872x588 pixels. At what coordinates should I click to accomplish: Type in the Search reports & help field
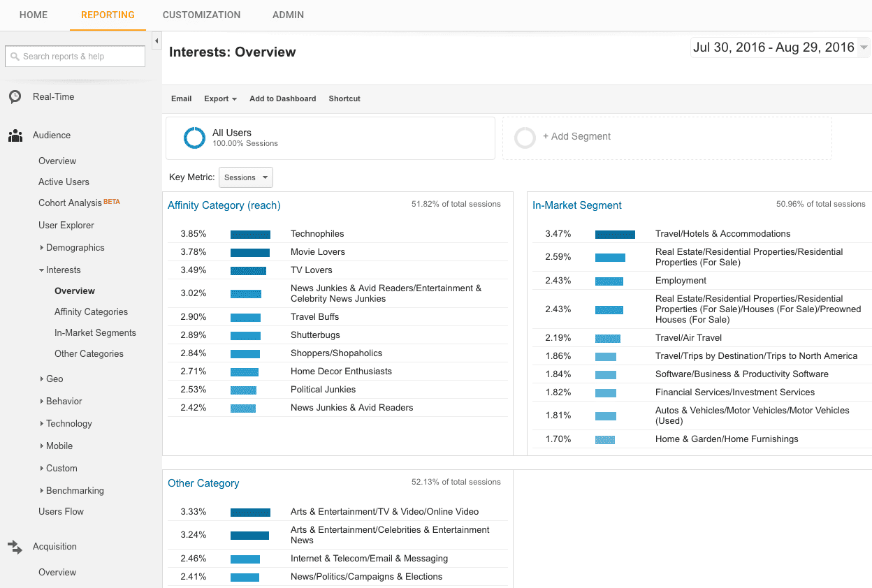coord(80,57)
